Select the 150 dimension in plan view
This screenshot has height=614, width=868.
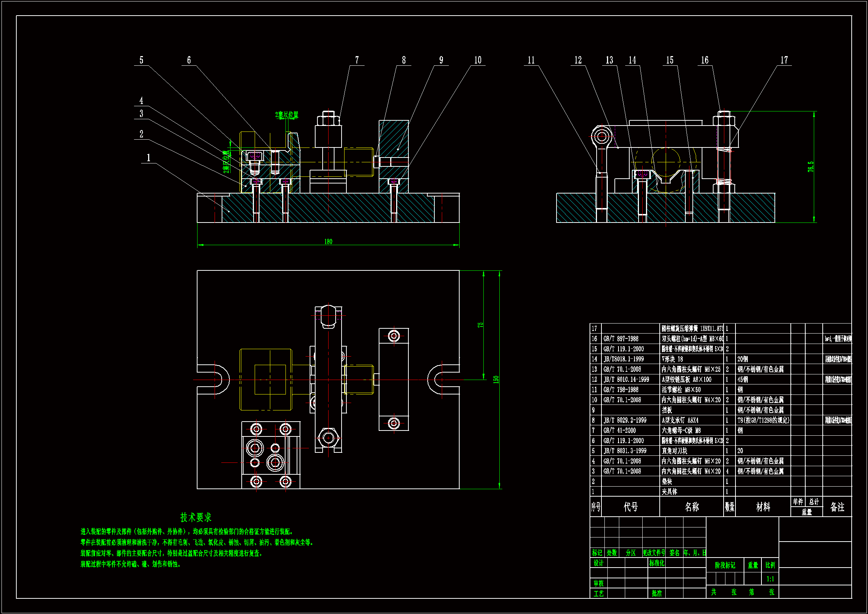pyautogui.click(x=496, y=380)
